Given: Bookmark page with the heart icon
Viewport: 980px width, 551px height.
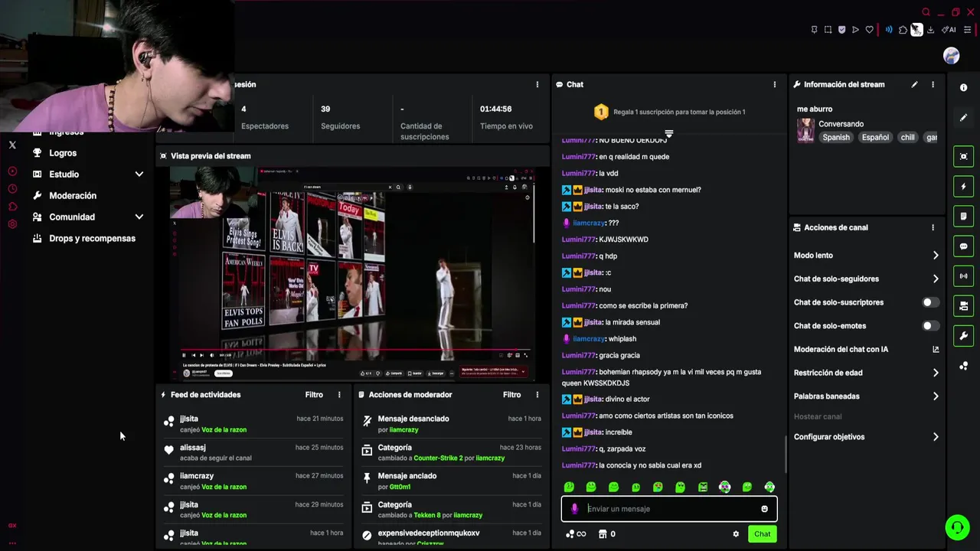Looking at the screenshot, I should click(x=869, y=30).
